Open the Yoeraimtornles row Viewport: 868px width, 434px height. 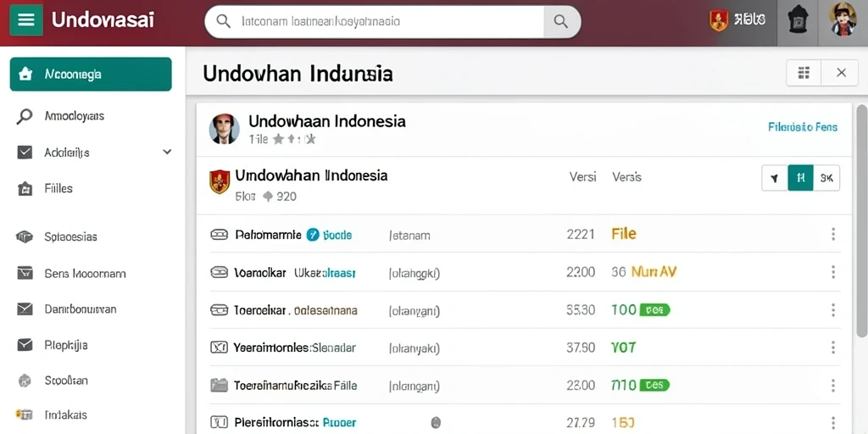(525, 348)
